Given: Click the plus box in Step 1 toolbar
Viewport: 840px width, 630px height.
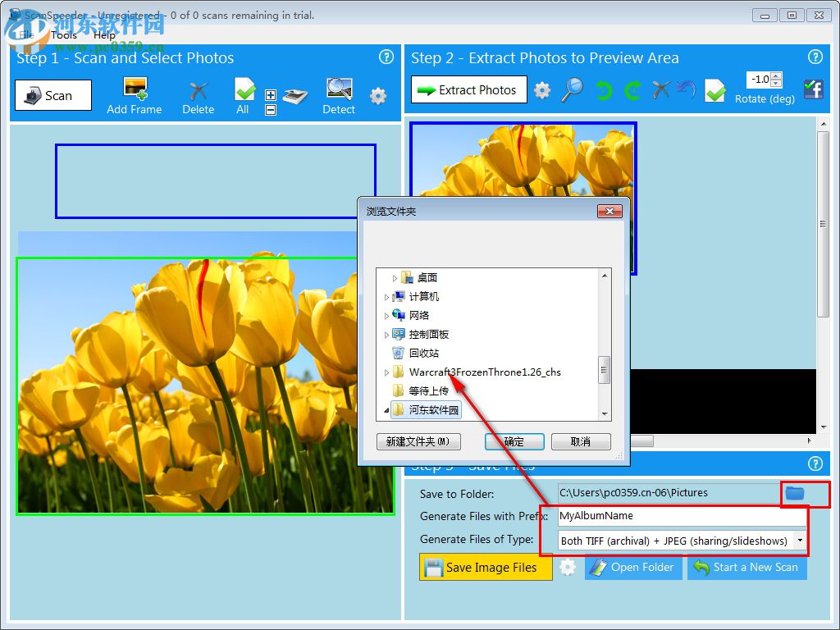Looking at the screenshot, I should pos(271,95).
